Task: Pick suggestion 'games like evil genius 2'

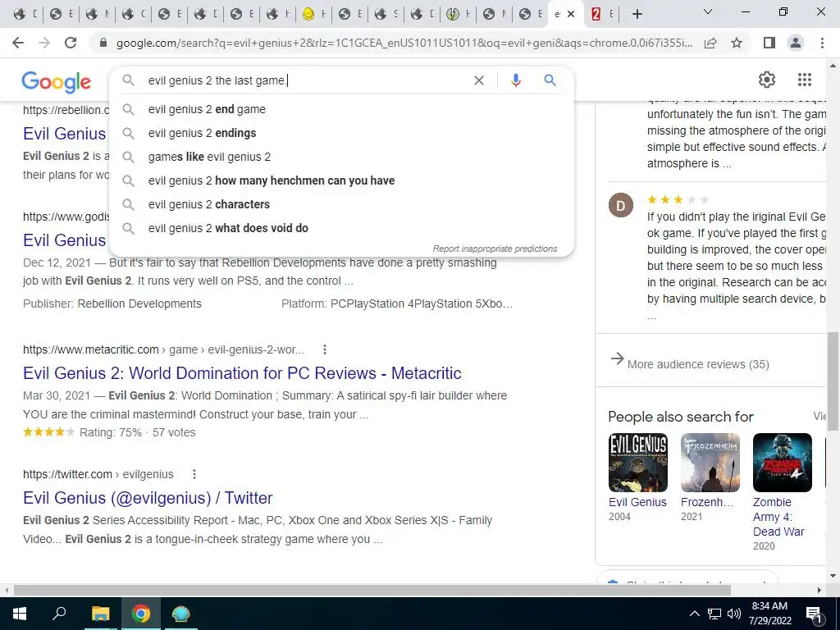Action: [342, 157]
